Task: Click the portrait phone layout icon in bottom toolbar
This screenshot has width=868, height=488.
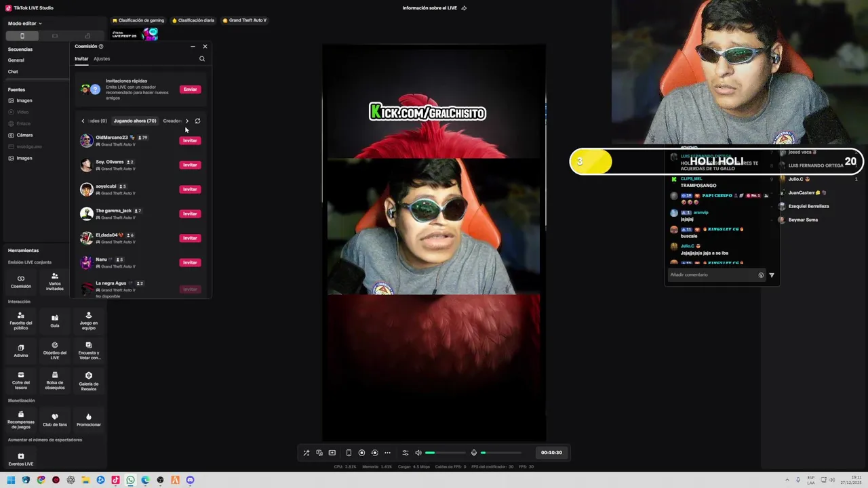Action: click(349, 453)
